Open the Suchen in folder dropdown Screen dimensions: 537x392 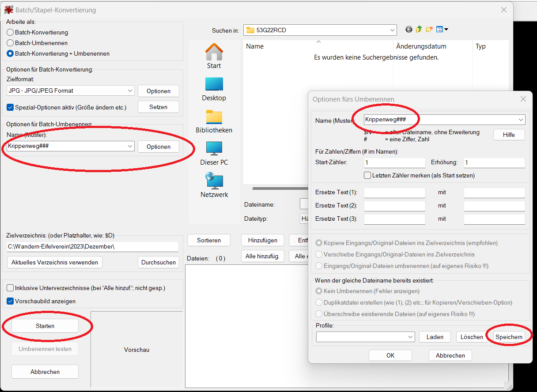point(320,30)
